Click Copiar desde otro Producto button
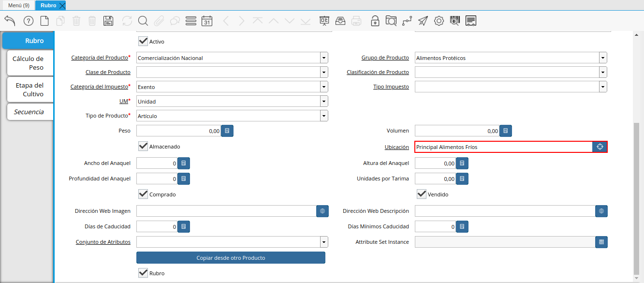This screenshot has height=283, width=644. pyautogui.click(x=231, y=258)
